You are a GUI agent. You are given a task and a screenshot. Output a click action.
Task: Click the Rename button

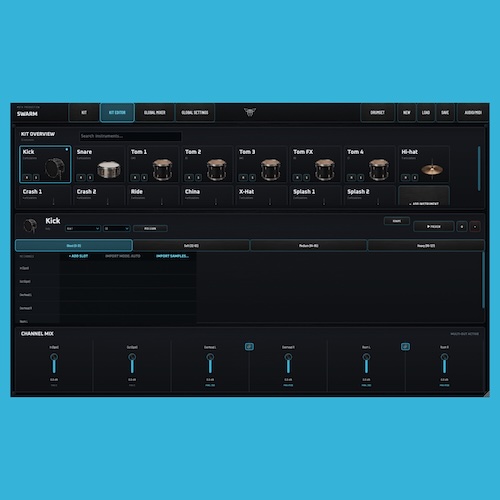397,221
